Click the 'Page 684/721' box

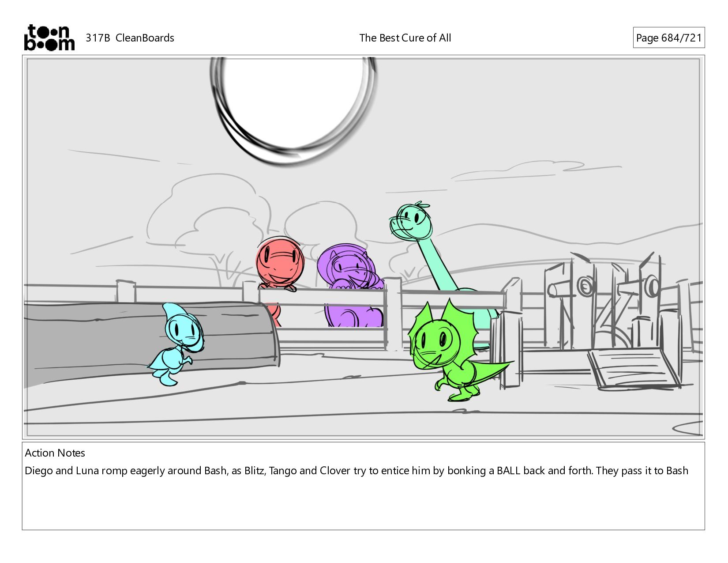pyautogui.click(x=668, y=38)
